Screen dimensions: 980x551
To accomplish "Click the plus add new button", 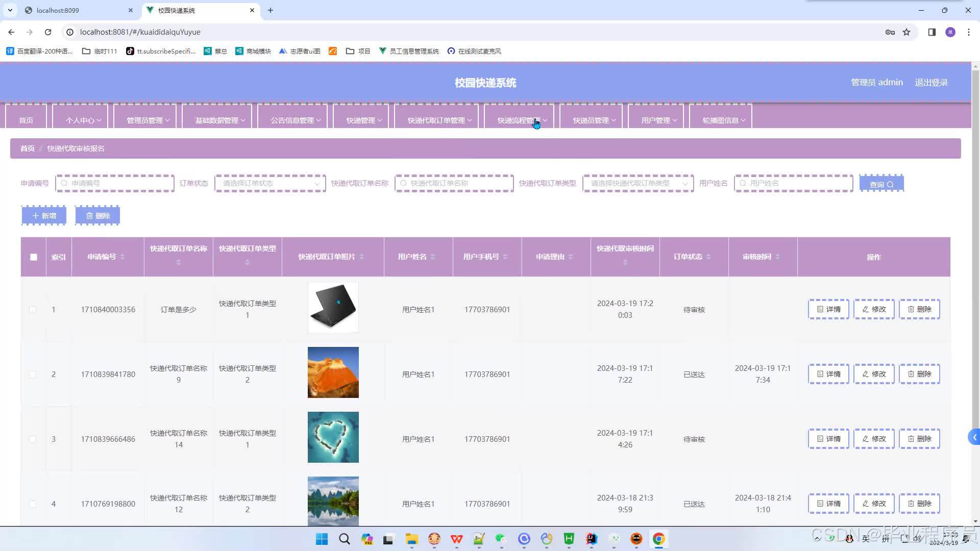I will [44, 216].
